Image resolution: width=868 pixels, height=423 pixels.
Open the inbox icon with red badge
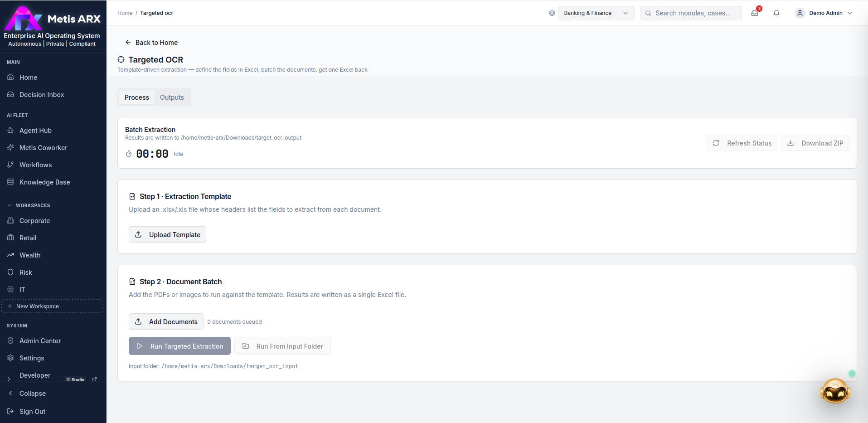(x=755, y=13)
